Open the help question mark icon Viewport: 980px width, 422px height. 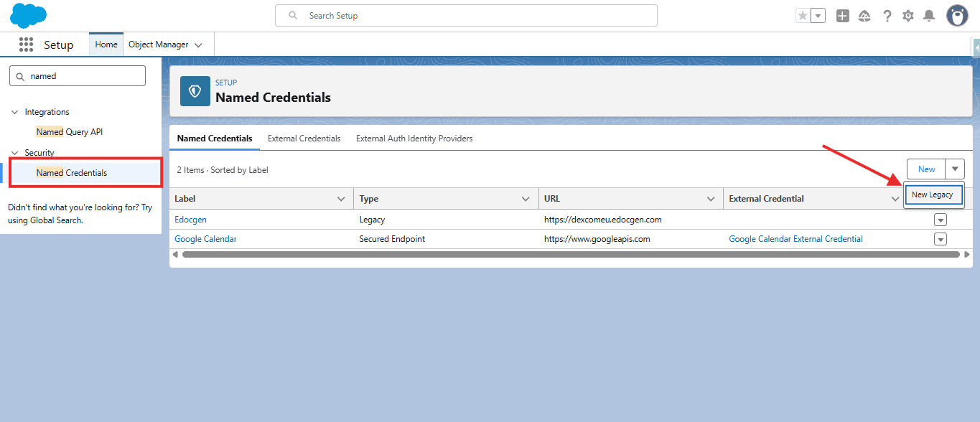coord(887,16)
